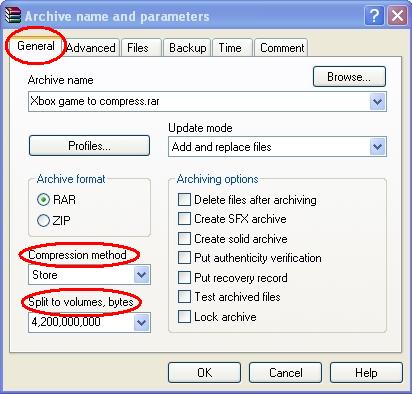Click the Split to volumes, bytes label
This screenshot has height=394, width=412.
click(81, 302)
